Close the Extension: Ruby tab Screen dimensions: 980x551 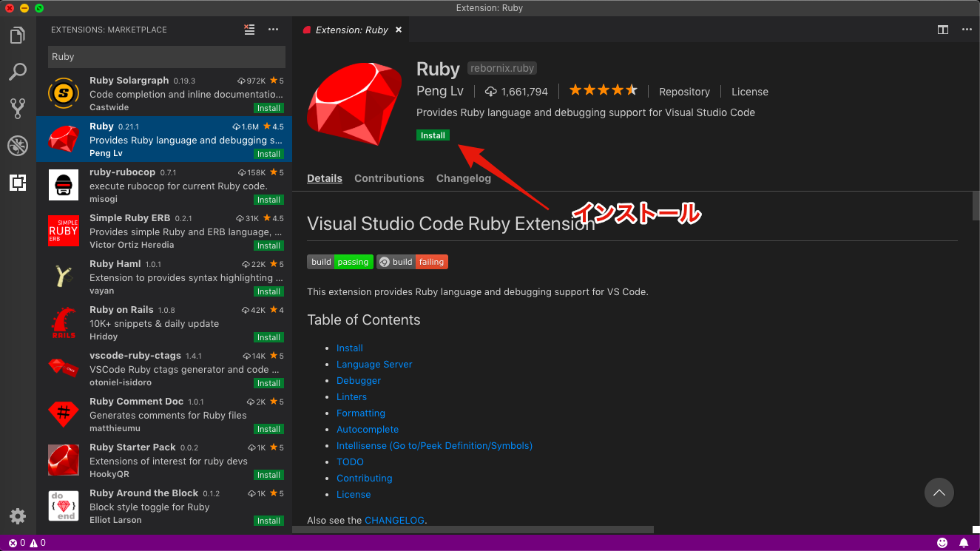coord(399,30)
